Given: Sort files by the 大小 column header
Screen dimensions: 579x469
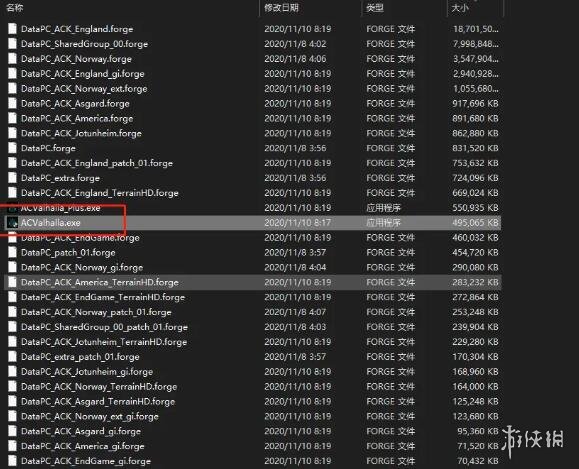Looking at the screenshot, I should coord(460,7).
